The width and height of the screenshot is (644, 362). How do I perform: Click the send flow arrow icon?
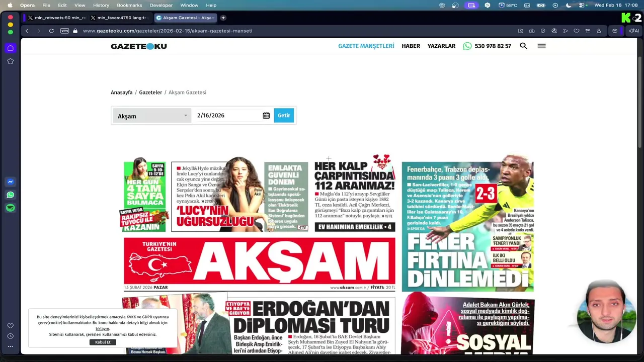[566, 31]
